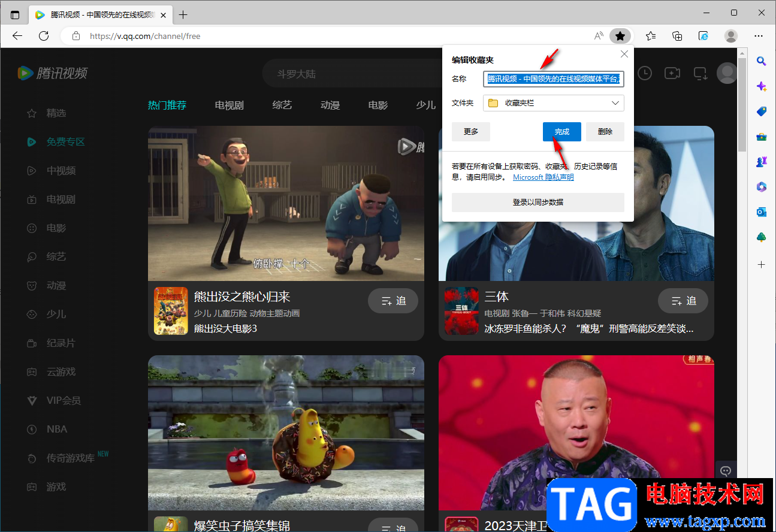Close the 编辑收藏夹 popup
The height and width of the screenshot is (532, 776).
click(624, 54)
